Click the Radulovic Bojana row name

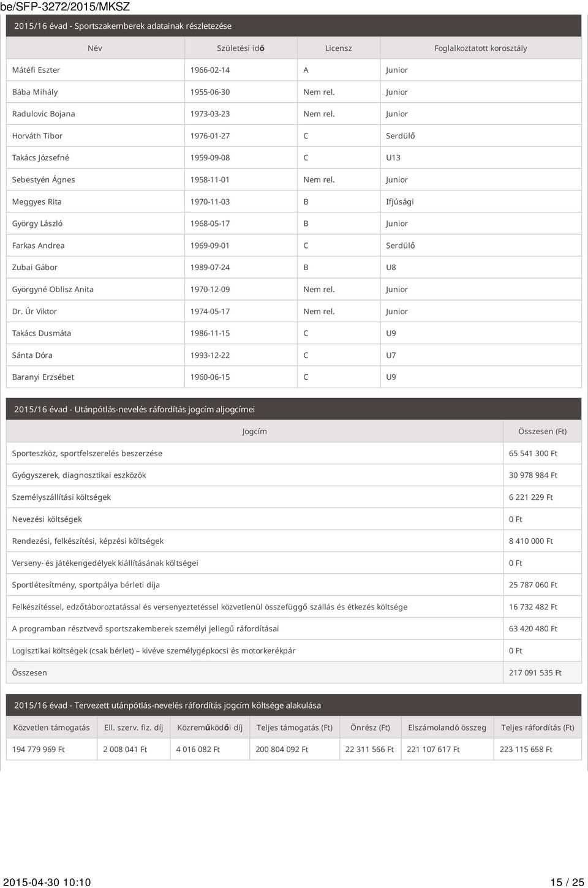click(43, 114)
